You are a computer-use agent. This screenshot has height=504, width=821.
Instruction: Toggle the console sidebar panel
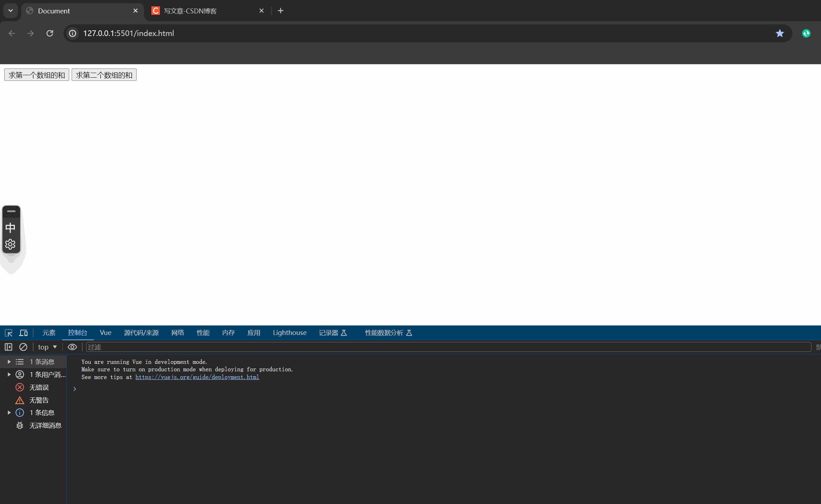pyautogui.click(x=8, y=347)
